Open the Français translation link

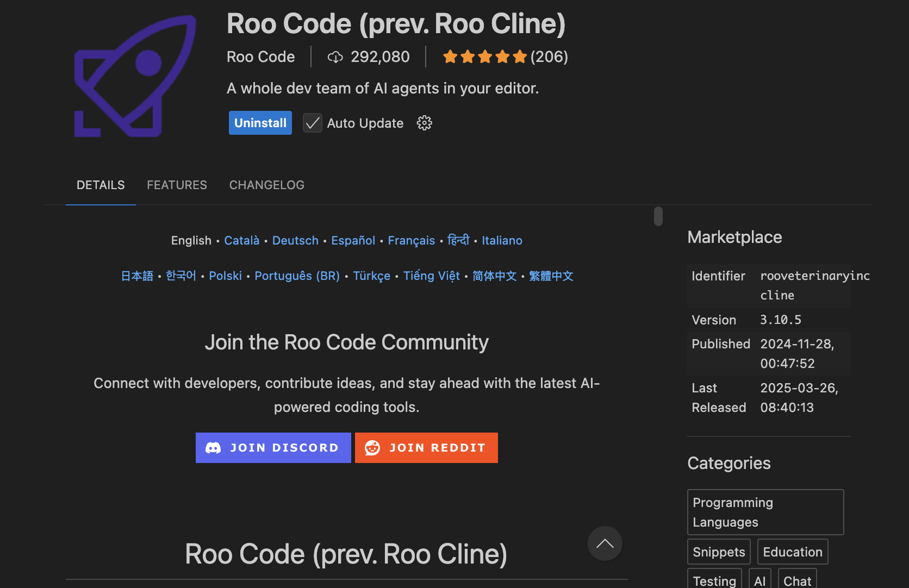pyautogui.click(x=411, y=240)
